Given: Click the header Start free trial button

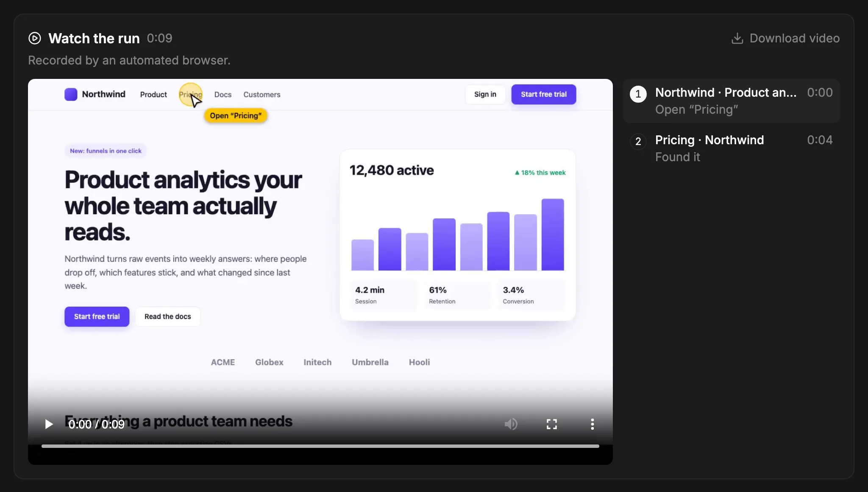Looking at the screenshot, I should [543, 94].
